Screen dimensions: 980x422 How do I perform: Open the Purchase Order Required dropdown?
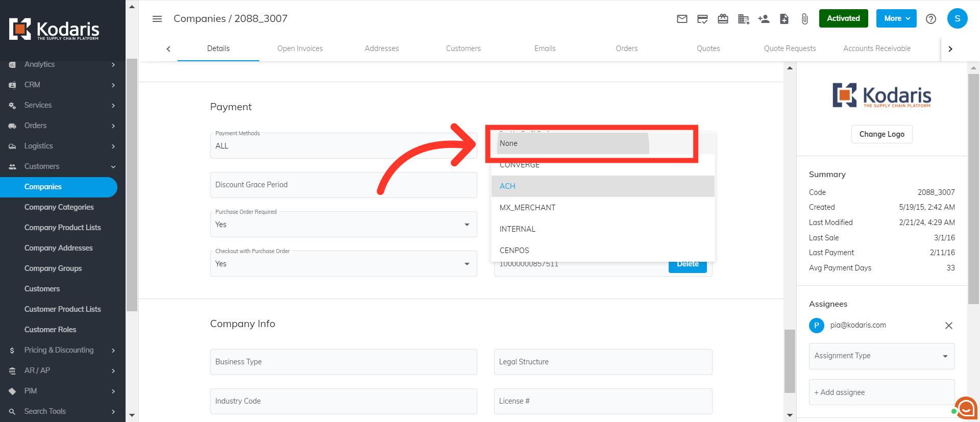(x=344, y=225)
